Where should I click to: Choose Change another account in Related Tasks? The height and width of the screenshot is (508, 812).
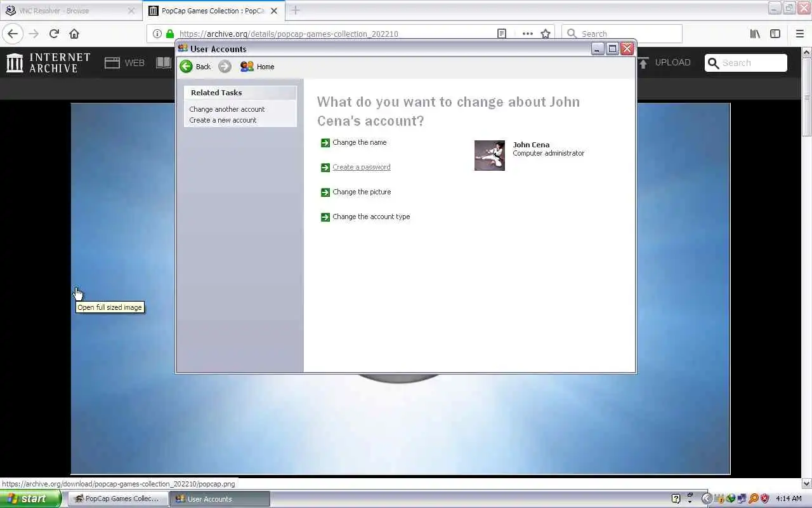coord(226,109)
